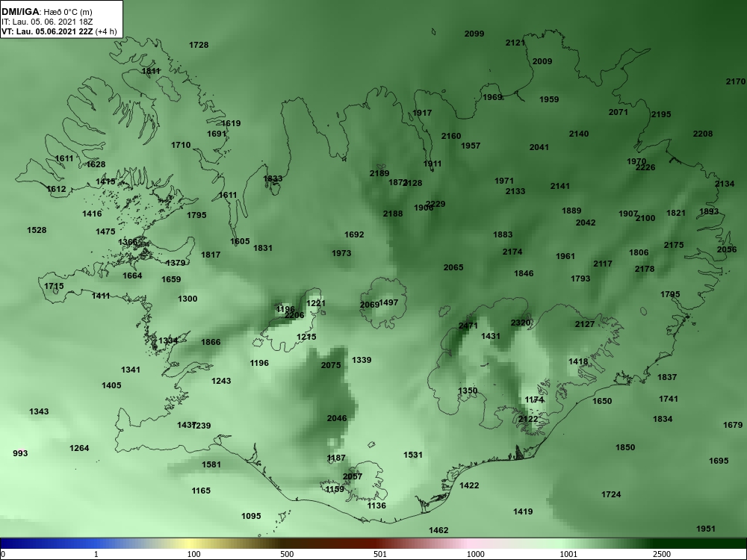Click the 2208 height value
The image size is (747, 560).
pyautogui.click(x=703, y=134)
